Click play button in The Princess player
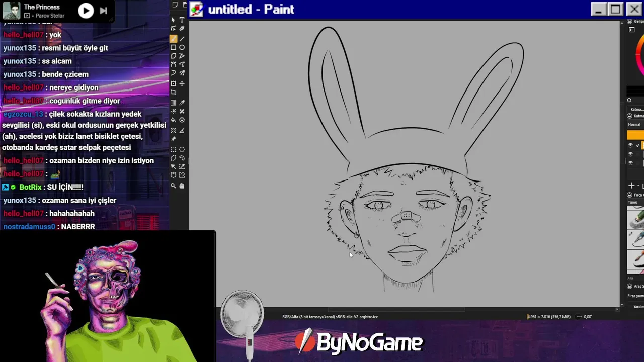 coord(86,11)
